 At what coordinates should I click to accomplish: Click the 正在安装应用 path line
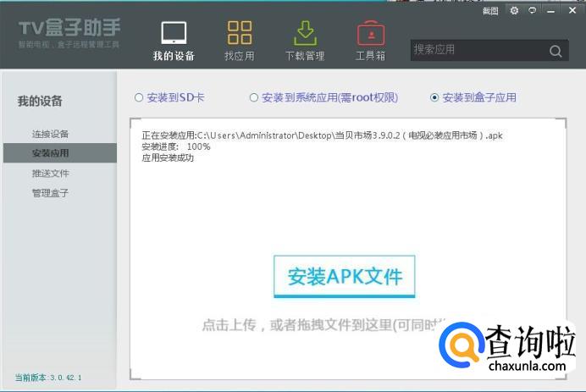322,135
